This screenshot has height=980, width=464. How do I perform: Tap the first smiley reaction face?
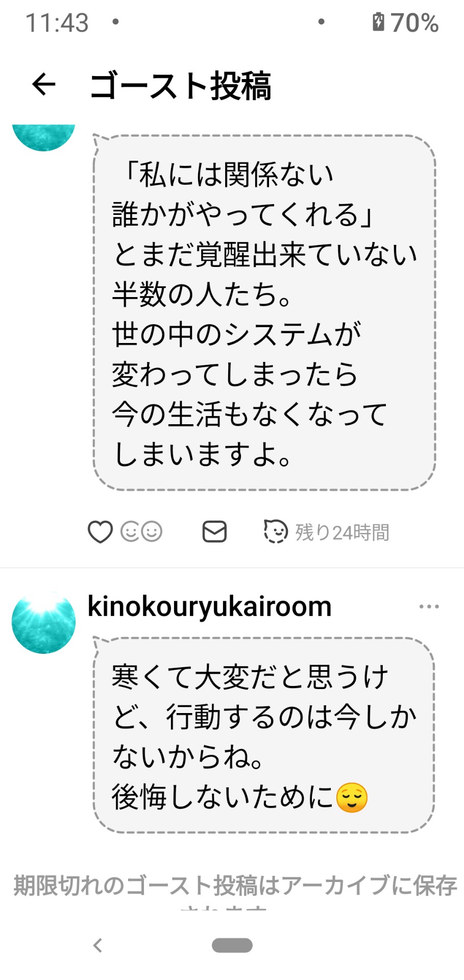[130, 531]
